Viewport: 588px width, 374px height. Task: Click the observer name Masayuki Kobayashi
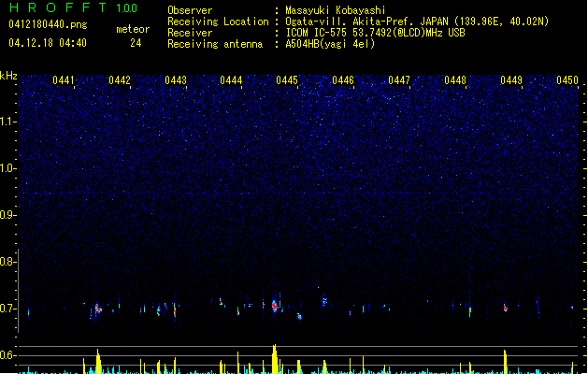pyautogui.click(x=336, y=10)
